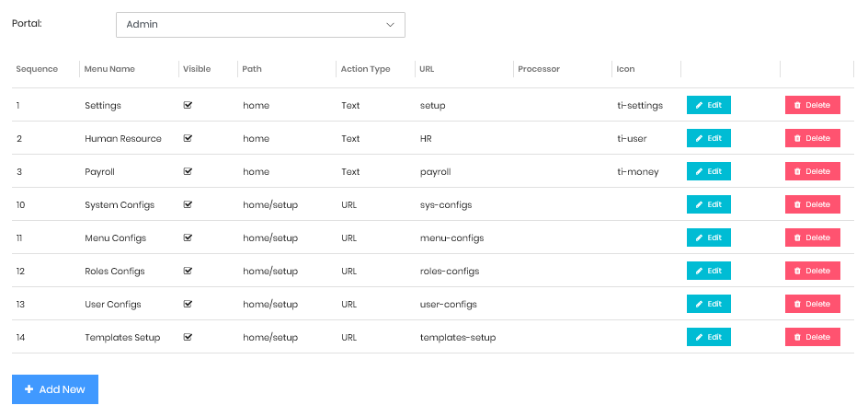Click trash icon for Templates Setup row
The width and height of the screenshot is (868, 417).
click(x=797, y=337)
